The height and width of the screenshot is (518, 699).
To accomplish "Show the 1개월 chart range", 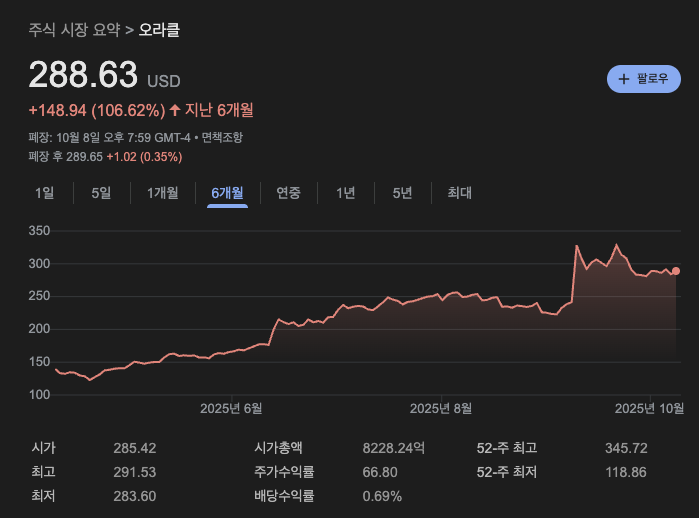I will coord(162,193).
